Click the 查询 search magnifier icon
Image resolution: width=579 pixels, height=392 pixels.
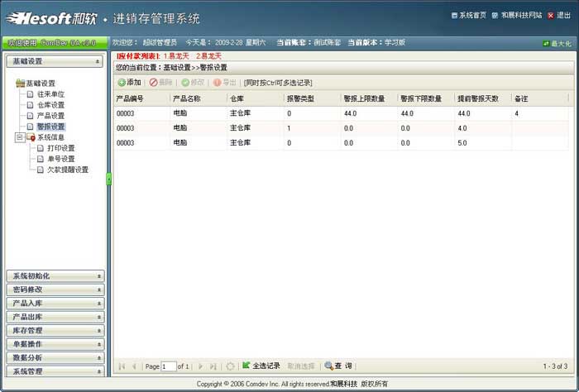tap(329, 366)
